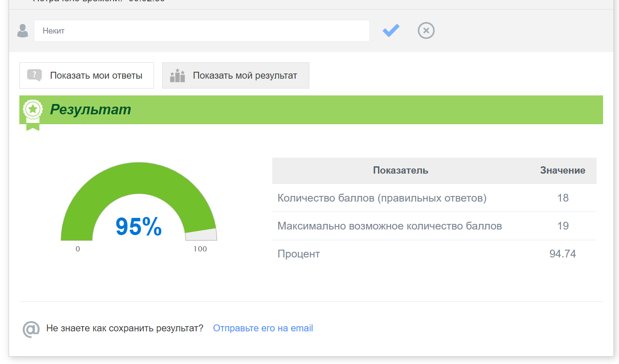Click the @ icon near the save hint
Image resolution: width=619 pixels, height=364 pixels.
(x=31, y=329)
